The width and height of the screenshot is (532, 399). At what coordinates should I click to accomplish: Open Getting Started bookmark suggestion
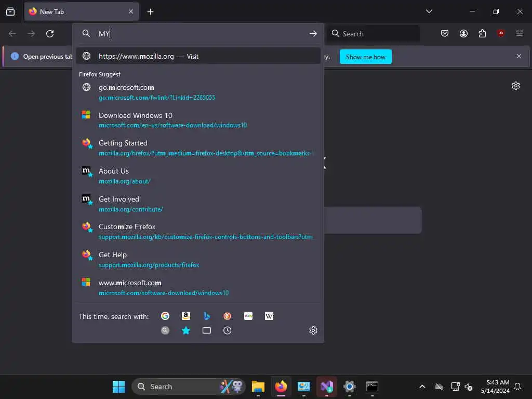click(198, 148)
